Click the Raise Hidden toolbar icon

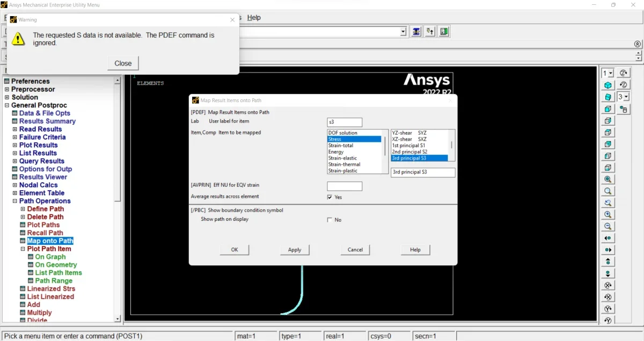point(416,32)
